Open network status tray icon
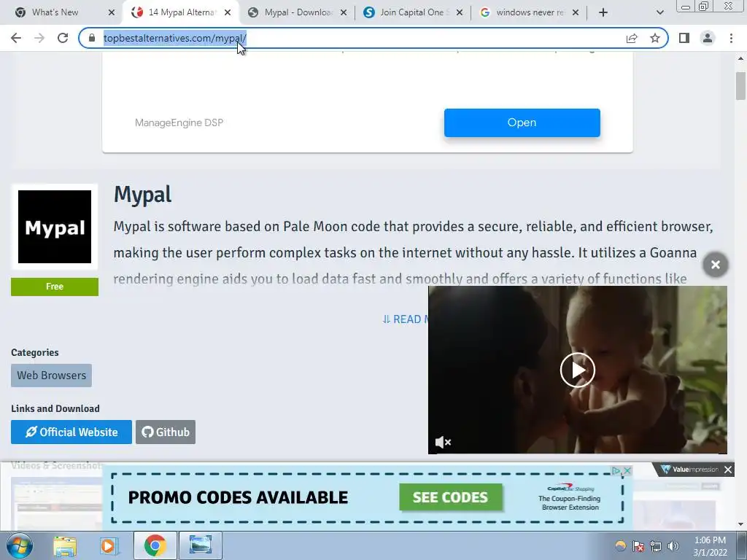The width and height of the screenshot is (747, 560). (656, 546)
